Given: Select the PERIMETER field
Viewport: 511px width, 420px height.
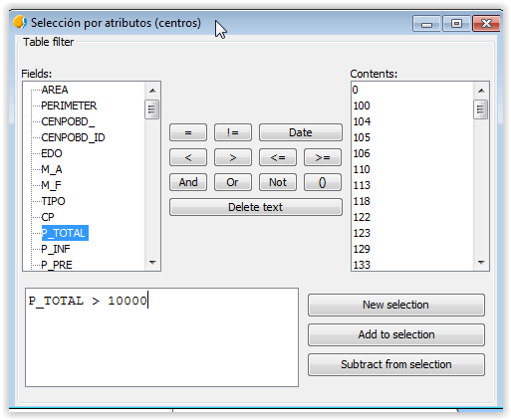Looking at the screenshot, I should point(69,105).
